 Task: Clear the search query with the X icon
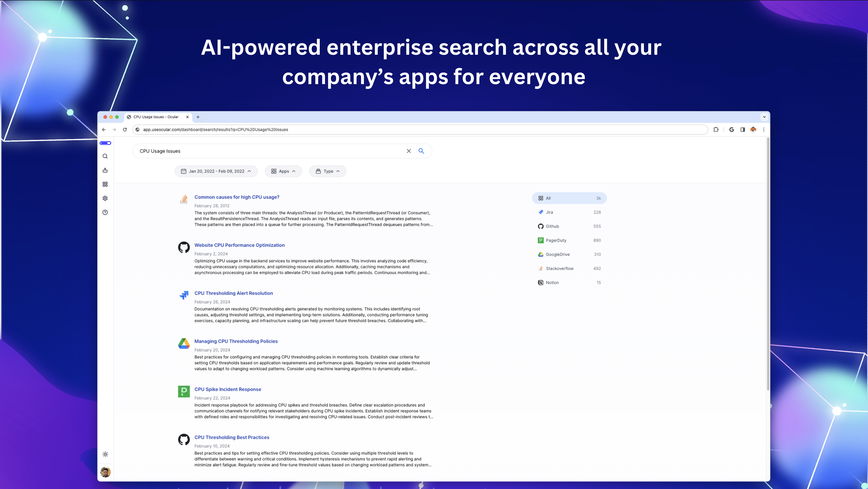(409, 151)
